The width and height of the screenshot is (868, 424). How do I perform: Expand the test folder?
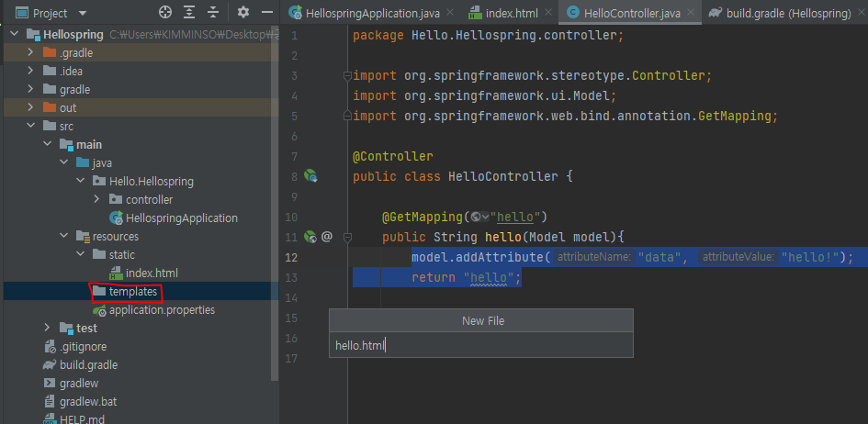(48, 329)
